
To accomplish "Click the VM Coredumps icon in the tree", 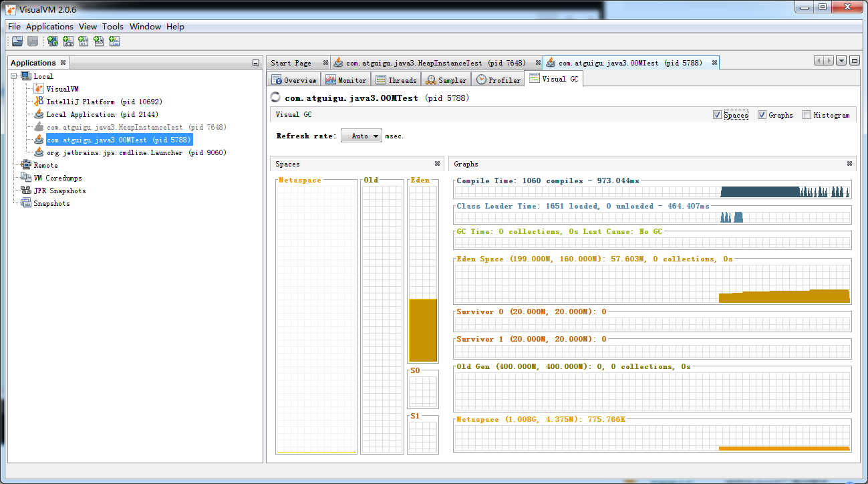I will click(26, 178).
